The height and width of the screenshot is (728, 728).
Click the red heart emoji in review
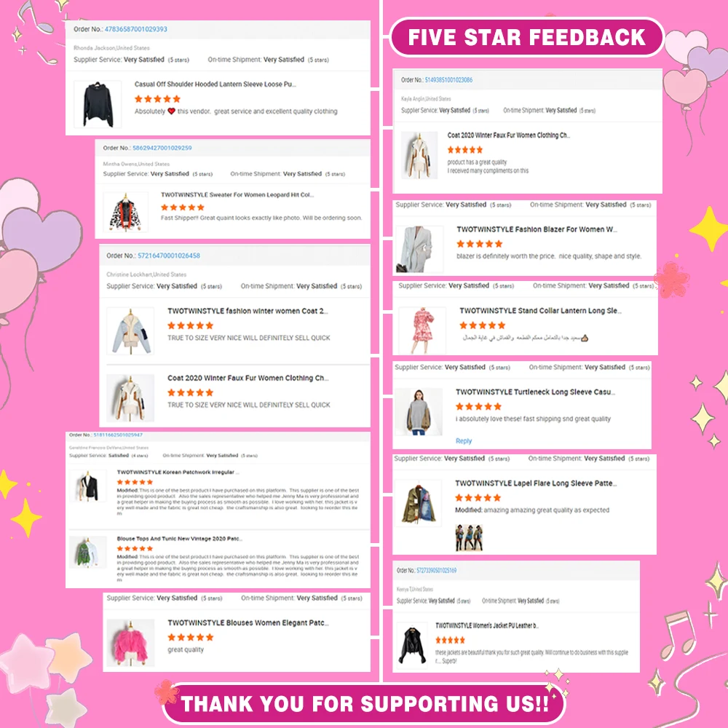[171, 111]
